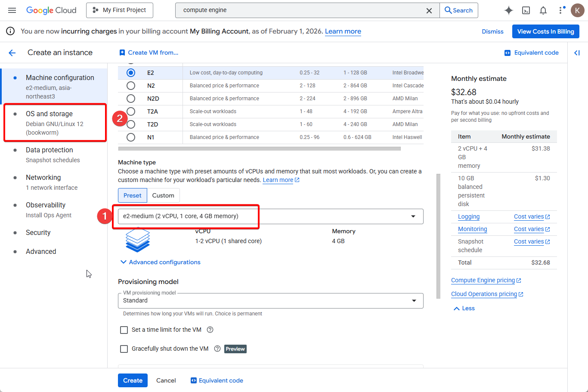Focus the compute engine search field
The image size is (588, 392).
coord(301,10)
